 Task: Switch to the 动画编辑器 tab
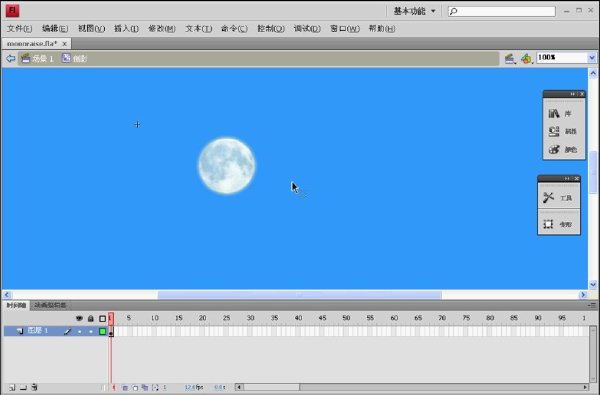click(x=50, y=305)
